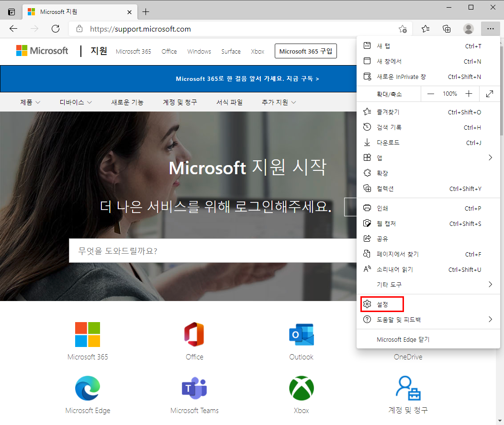Choose 인쇄 from the menu
Image resolution: width=504 pixels, height=425 pixels.
(x=428, y=208)
